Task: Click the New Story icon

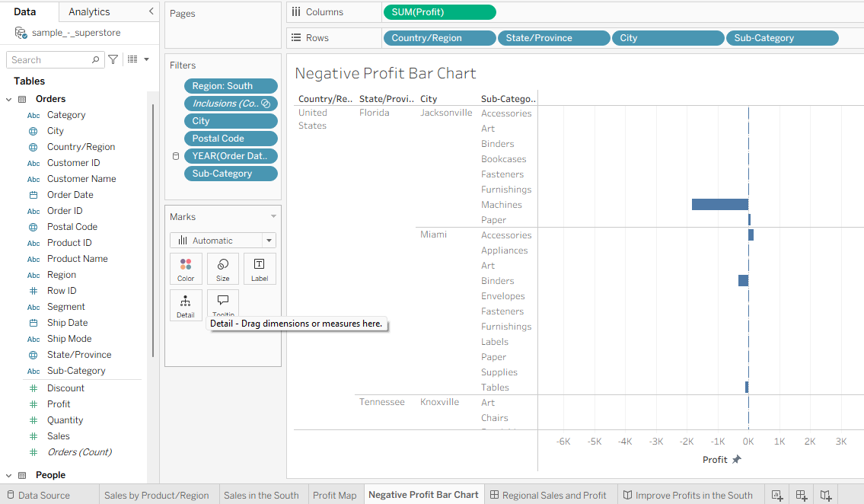Action: [x=825, y=495]
